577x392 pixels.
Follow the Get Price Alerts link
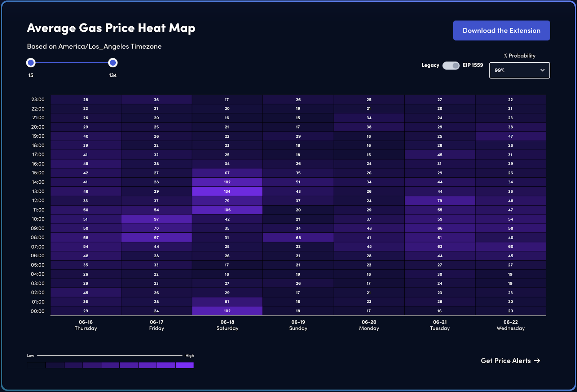(x=506, y=361)
